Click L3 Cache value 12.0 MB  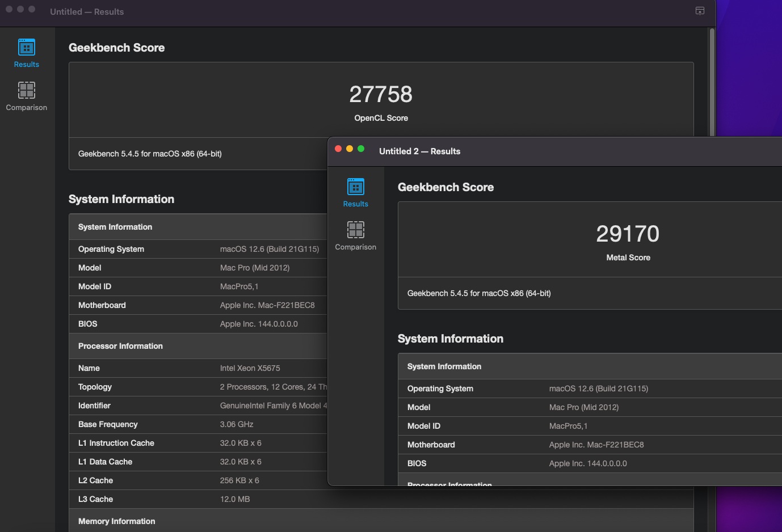pos(235,499)
